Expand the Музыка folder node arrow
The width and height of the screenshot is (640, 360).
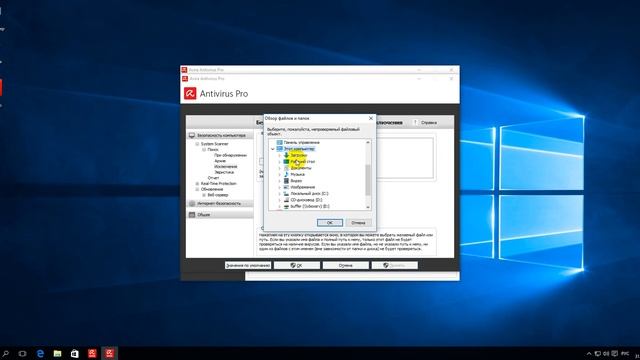coord(279,174)
